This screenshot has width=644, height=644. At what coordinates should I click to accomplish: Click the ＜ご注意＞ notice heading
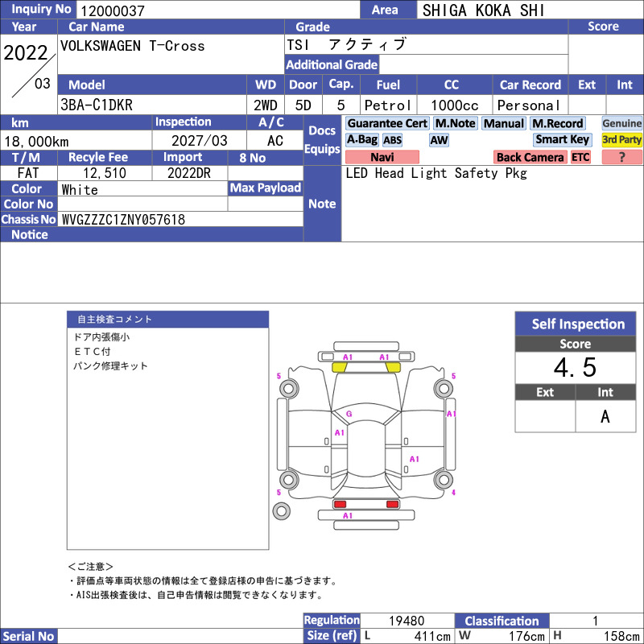coord(90,567)
